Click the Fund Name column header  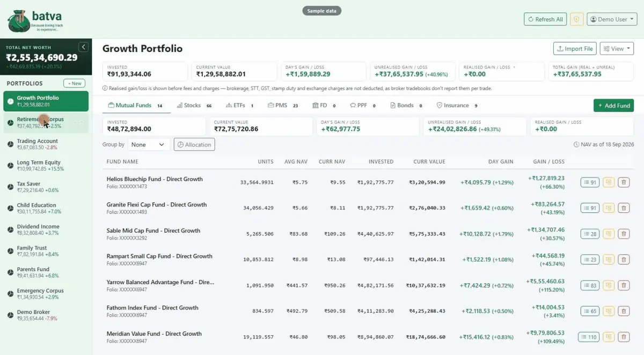(x=122, y=161)
